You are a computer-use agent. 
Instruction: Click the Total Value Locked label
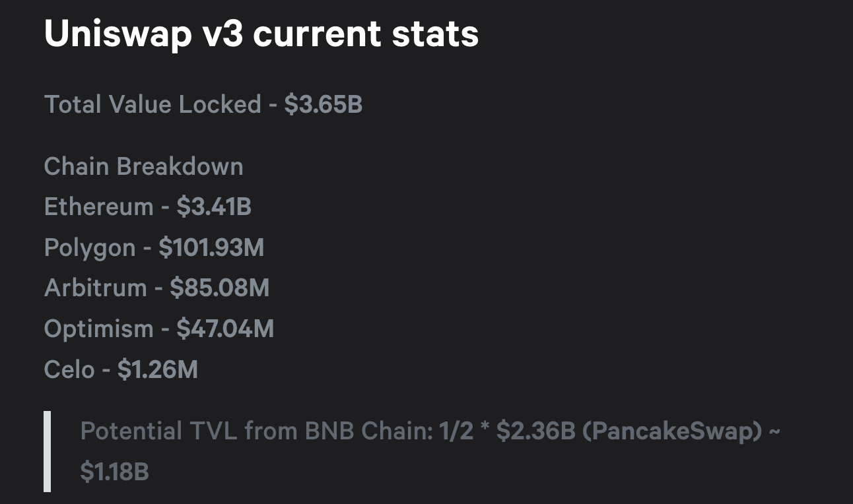pyautogui.click(x=153, y=104)
